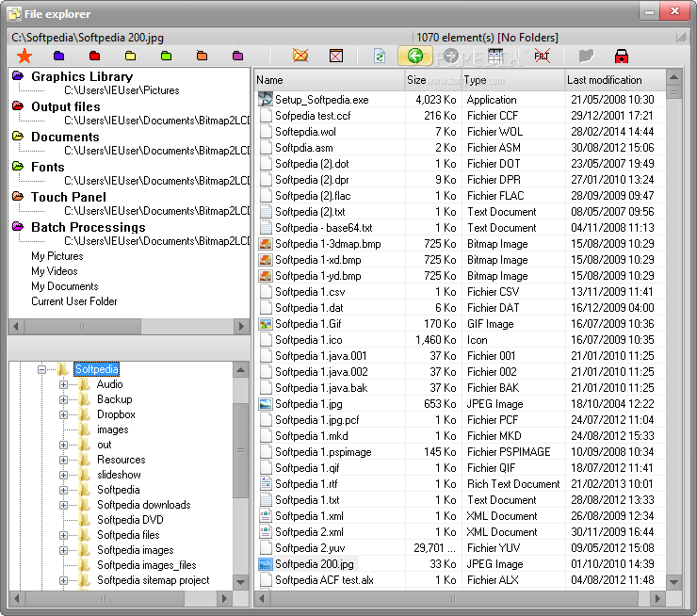The width and height of the screenshot is (697, 616).
Task: Click the orange folder toolbar icon
Action: coord(202,56)
